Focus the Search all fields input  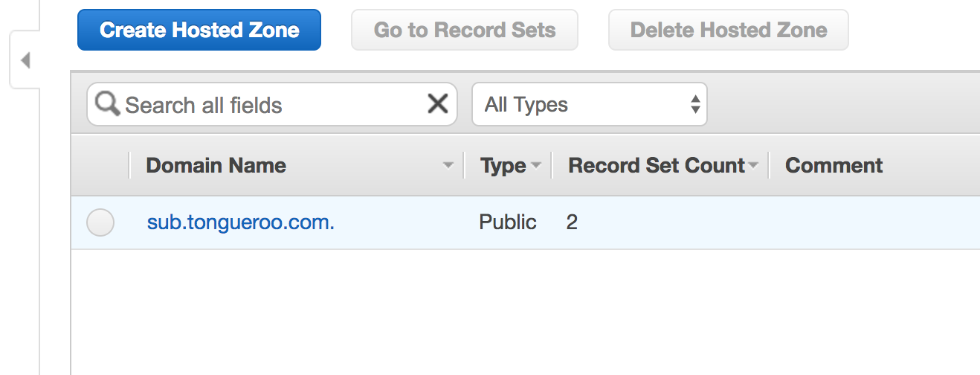coord(272,104)
